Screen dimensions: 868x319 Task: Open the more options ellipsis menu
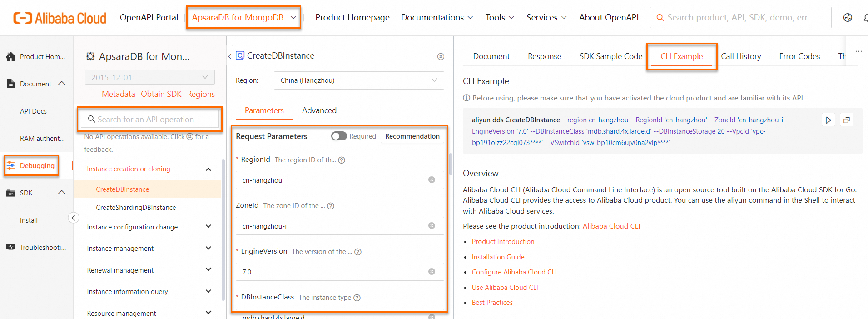click(858, 51)
